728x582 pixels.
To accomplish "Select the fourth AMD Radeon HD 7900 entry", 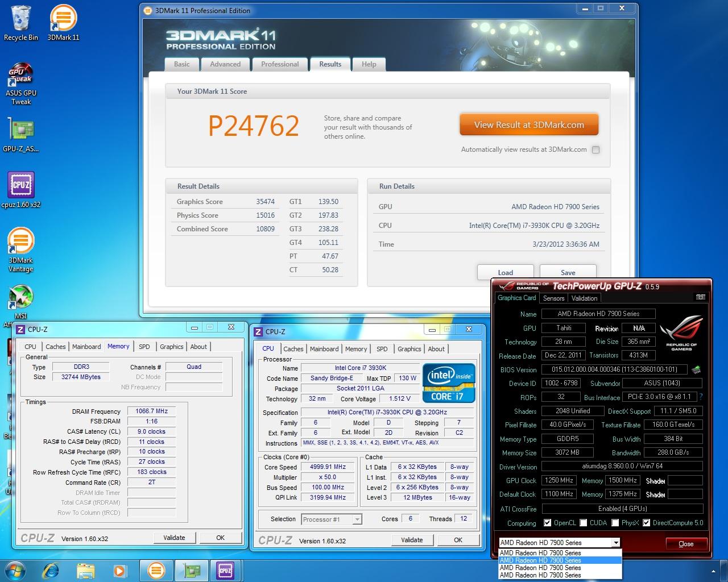I will click(x=560, y=575).
